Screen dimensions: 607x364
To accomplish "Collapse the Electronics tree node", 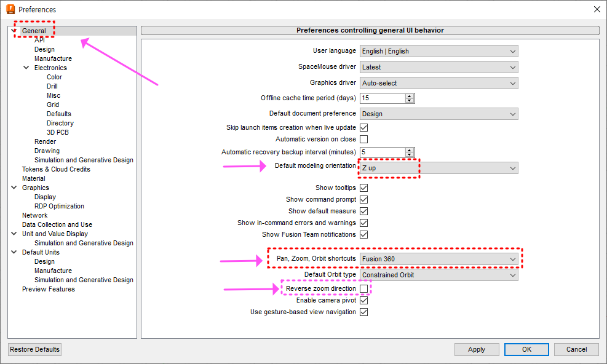I will coord(26,68).
